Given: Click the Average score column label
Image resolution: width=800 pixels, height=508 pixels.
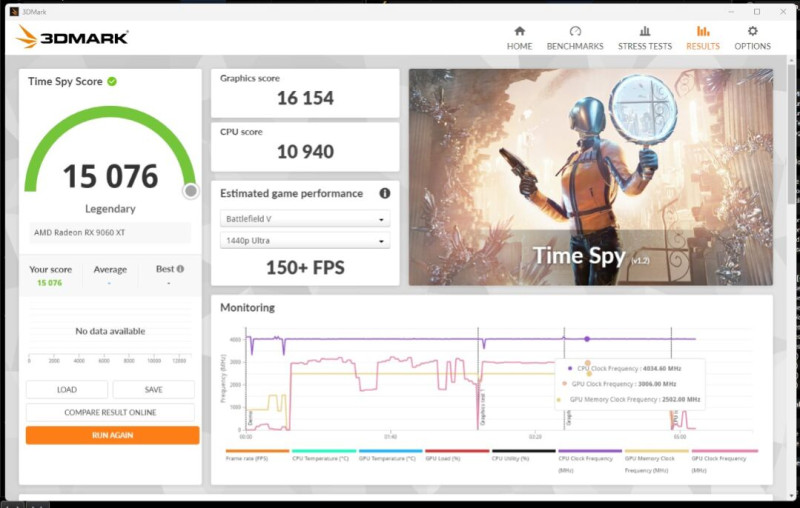Looking at the screenshot, I should 110,269.
